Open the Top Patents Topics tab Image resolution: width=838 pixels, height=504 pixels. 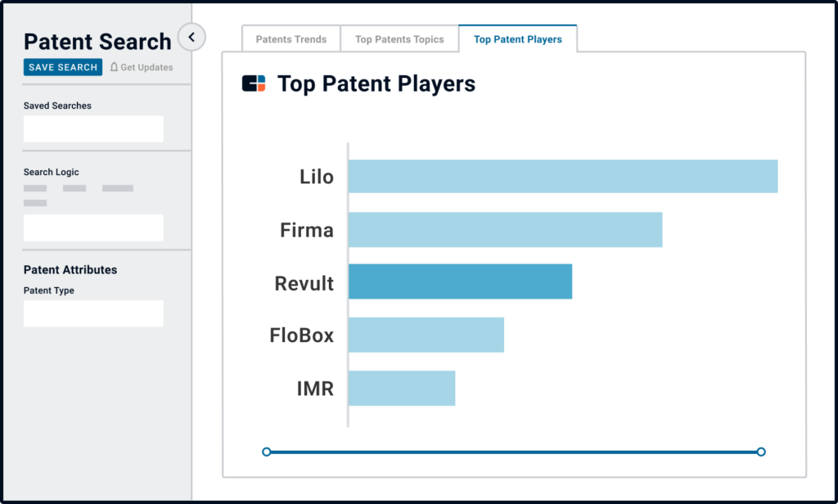tap(399, 39)
